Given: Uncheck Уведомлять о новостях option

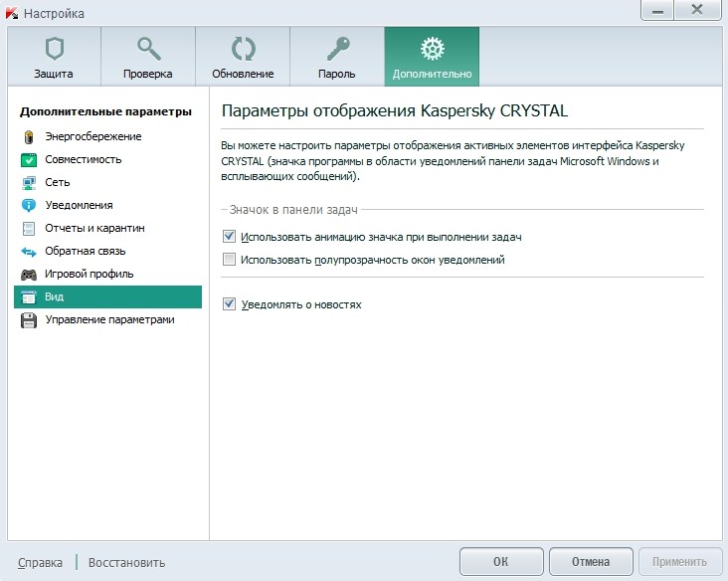Looking at the screenshot, I should (x=230, y=304).
